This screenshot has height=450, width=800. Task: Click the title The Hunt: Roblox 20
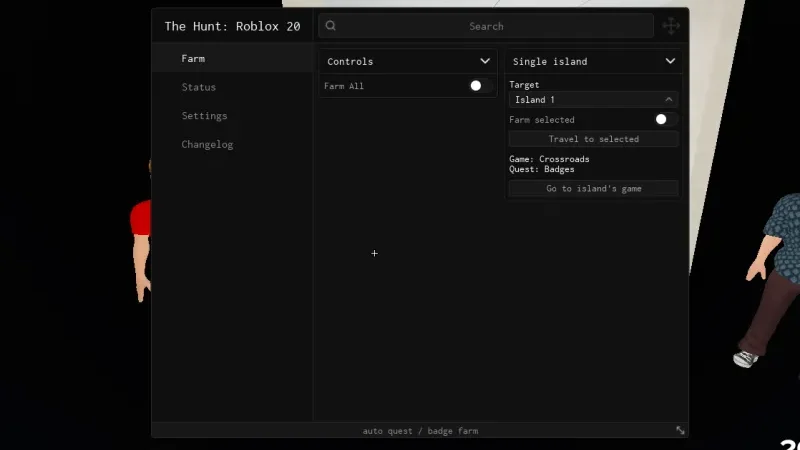click(232, 27)
